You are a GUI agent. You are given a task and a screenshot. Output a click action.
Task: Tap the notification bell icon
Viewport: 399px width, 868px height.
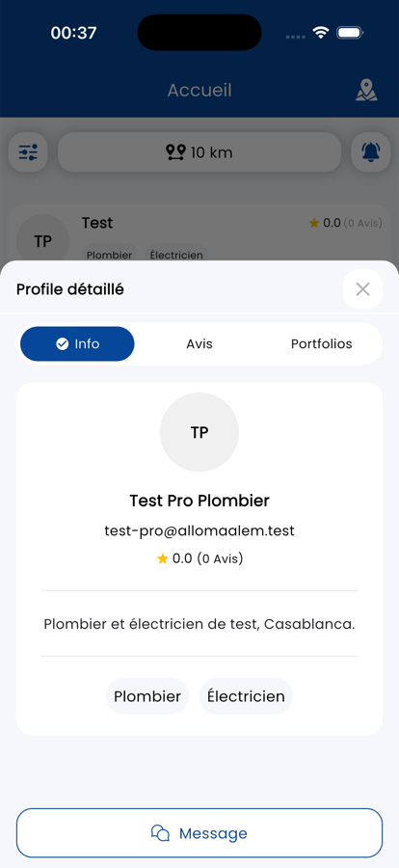tap(371, 151)
